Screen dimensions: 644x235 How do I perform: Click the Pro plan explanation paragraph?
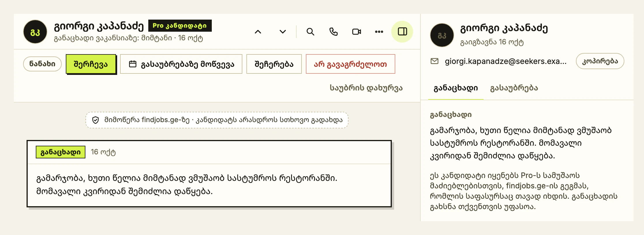(524, 191)
